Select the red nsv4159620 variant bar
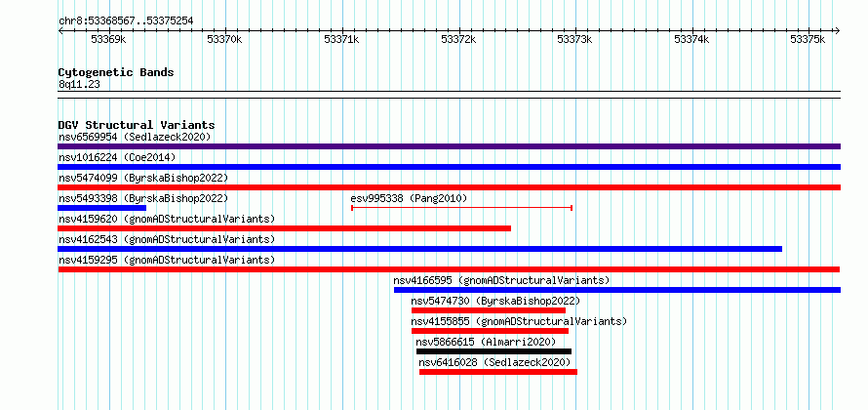The image size is (868, 410). [x=285, y=228]
